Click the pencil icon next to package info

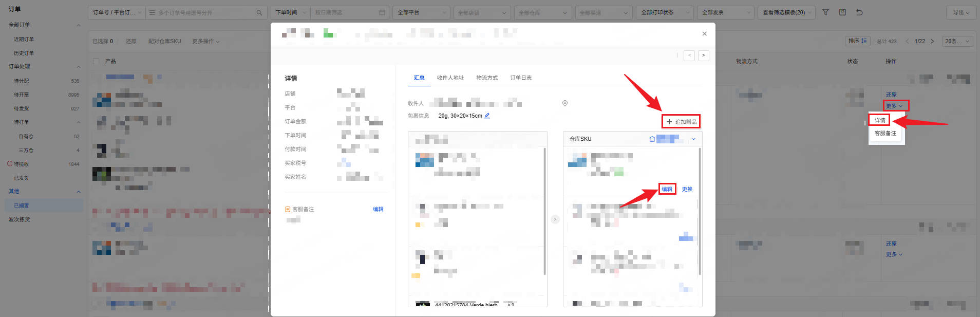click(487, 116)
